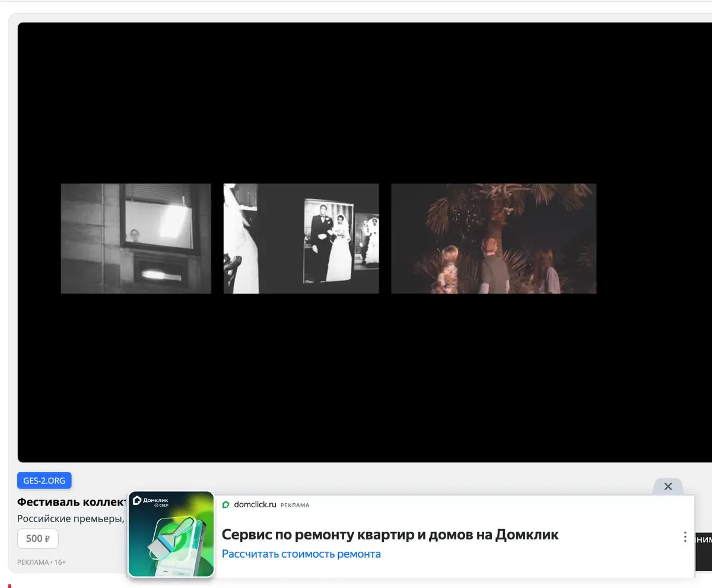Click the РЕКЛАМА tag beside domclick.ru
The width and height of the screenshot is (712, 588).
tap(295, 506)
